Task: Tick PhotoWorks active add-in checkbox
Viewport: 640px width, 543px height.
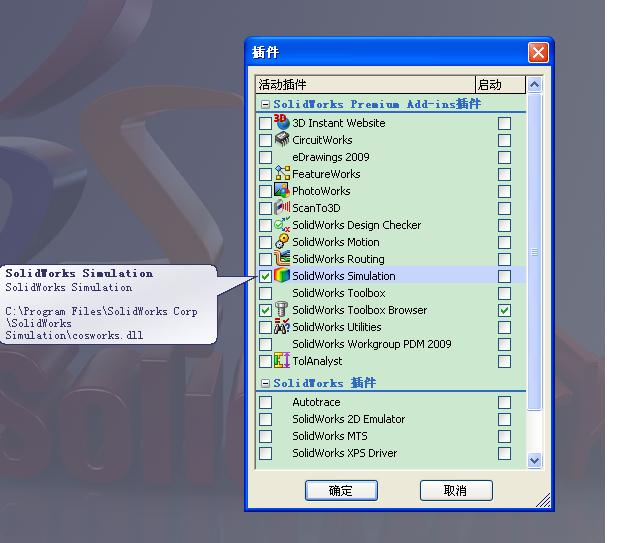Action: point(265,191)
